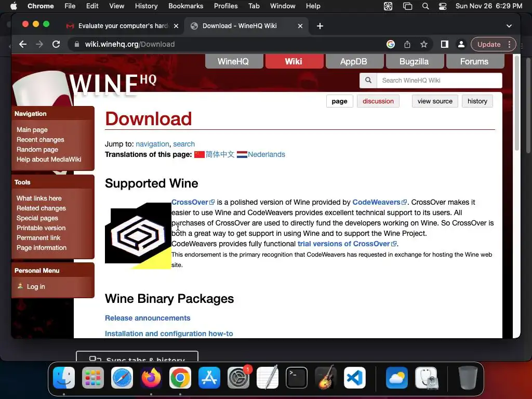Viewport: 532px width, 399px height.
Task: Open the Random page link
Action: tap(37, 149)
